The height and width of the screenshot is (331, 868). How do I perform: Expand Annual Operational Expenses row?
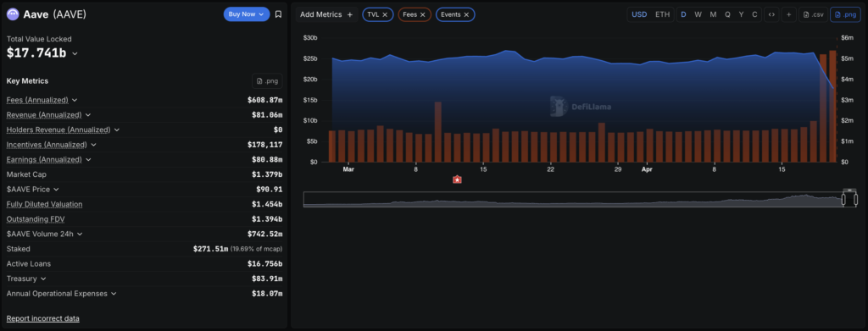pyautogui.click(x=114, y=294)
